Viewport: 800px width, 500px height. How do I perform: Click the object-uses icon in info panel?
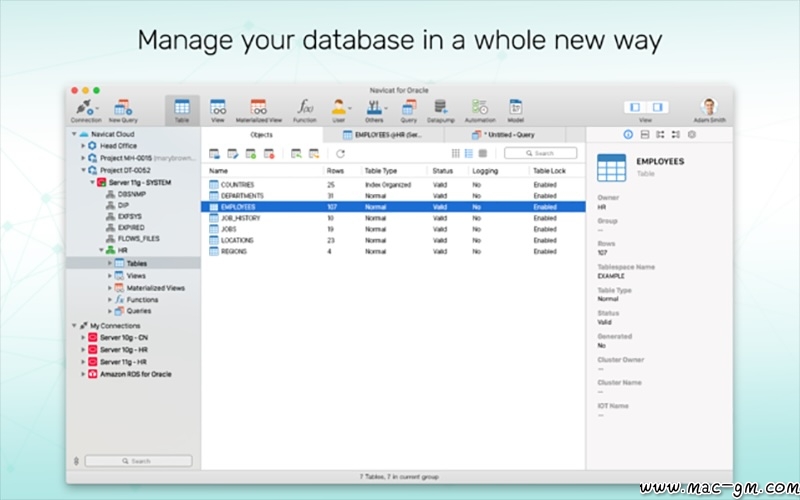tap(660, 135)
